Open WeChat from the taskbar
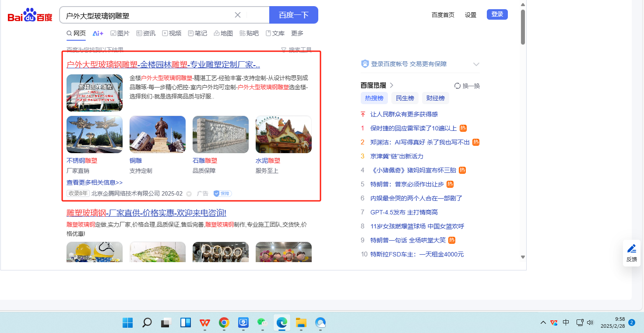This screenshot has height=333, width=644. (x=262, y=323)
